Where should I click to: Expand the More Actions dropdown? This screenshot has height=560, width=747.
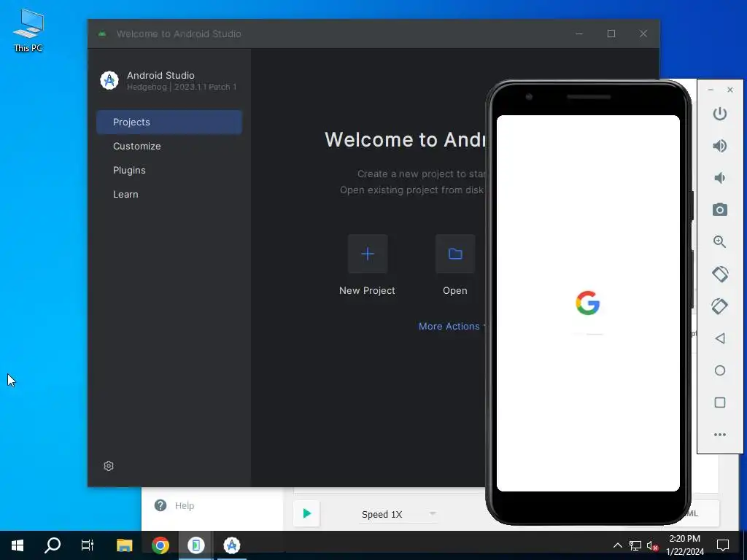[452, 326]
